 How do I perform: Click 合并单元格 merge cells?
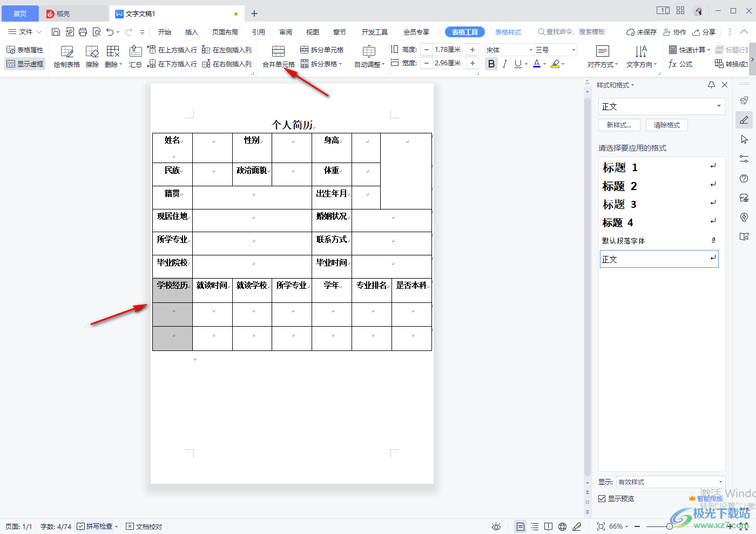pos(279,57)
